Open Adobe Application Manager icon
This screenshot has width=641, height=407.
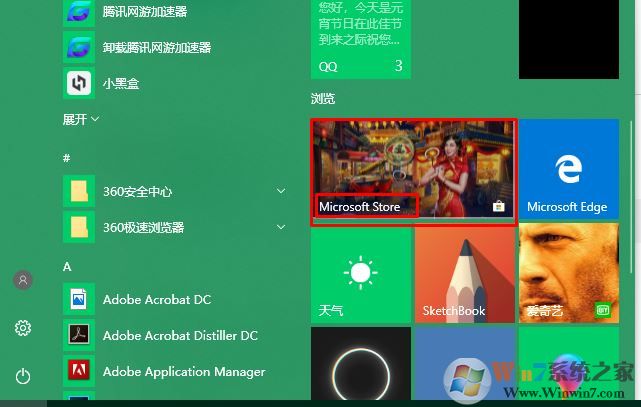[79, 371]
